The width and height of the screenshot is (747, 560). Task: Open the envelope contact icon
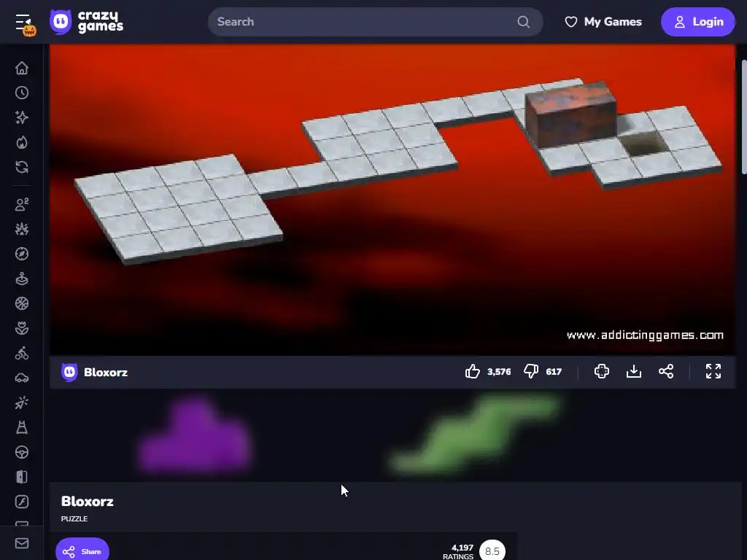pyautogui.click(x=22, y=543)
